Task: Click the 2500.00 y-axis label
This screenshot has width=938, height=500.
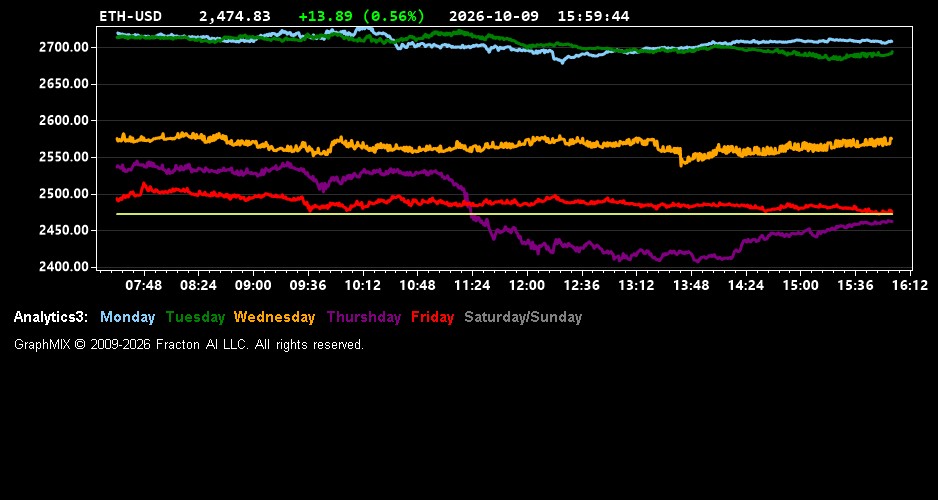Action: [63, 194]
